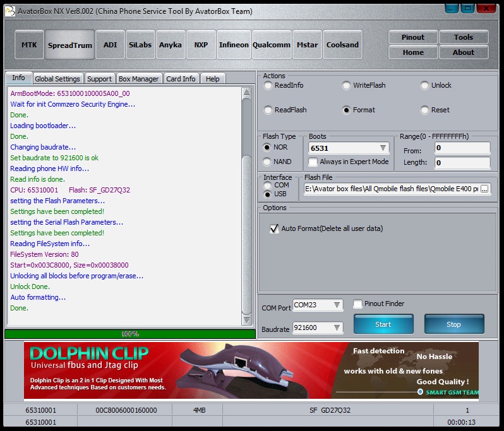Click 'Start=0x003C8000, Size=0x00038000' line
Viewport: 504px width, 431px height.
pos(69,265)
